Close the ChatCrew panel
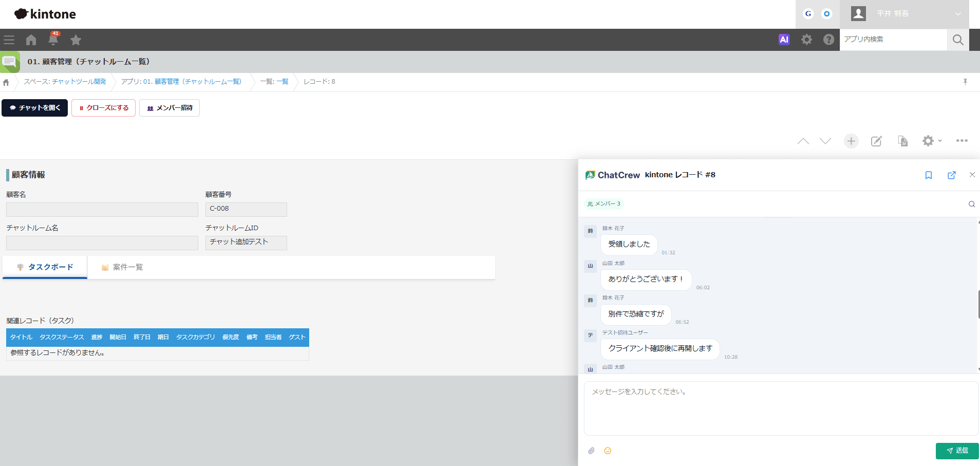The width and height of the screenshot is (980, 466). point(972,175)
